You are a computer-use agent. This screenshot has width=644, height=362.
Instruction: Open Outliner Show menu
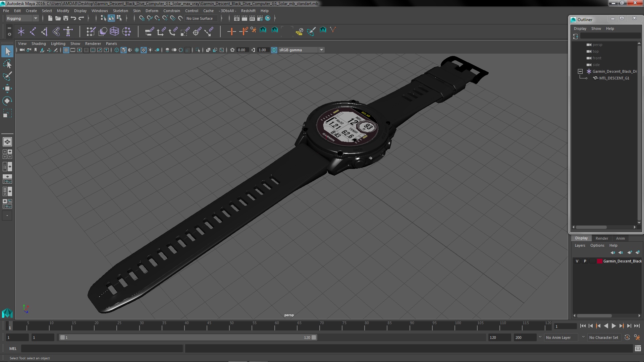(596, 28)
